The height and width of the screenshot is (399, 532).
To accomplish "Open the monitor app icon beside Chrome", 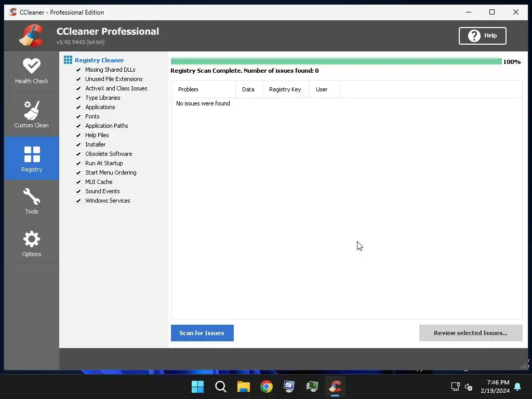I will click(x=289, y=387).
